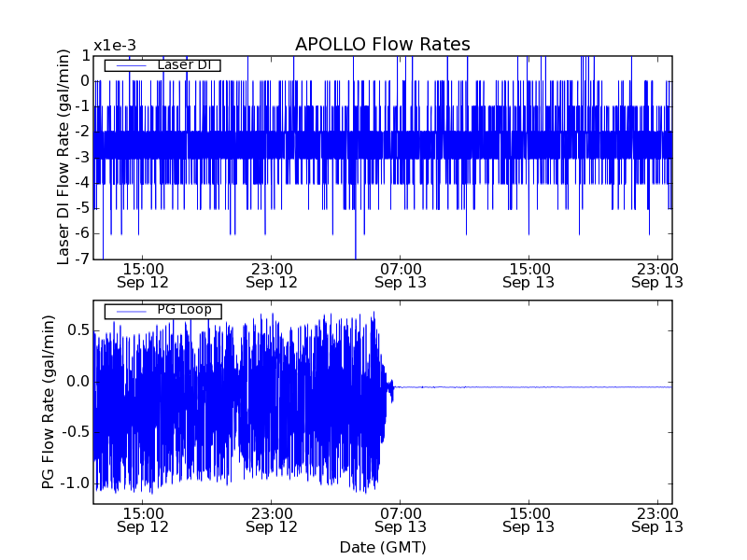This screenshot has height=560, width=747.
Task: Click the blue line sample in PG Loop legend
Action: click(x=129, y=311)
